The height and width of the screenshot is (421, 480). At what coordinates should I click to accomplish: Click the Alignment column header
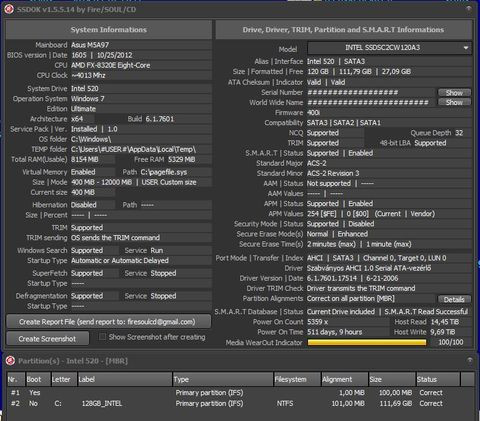[x=345, y=379]
